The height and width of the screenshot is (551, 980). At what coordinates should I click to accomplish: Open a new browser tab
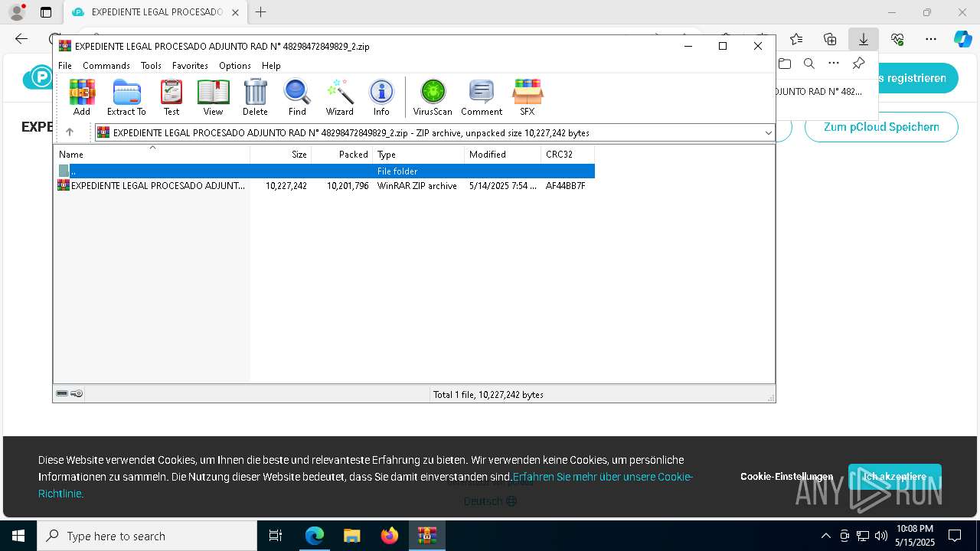261,12
